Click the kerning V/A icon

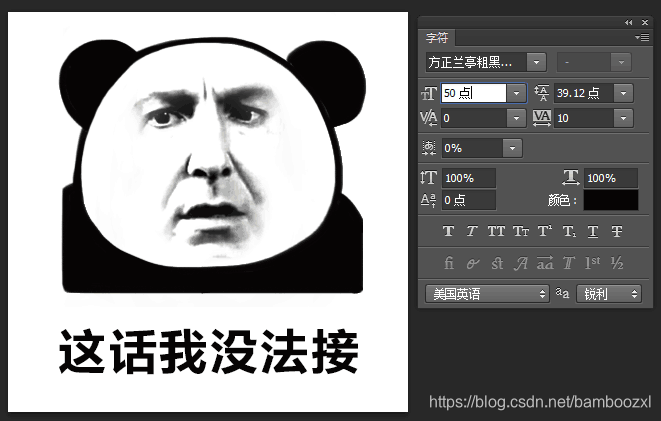point(428,118)
